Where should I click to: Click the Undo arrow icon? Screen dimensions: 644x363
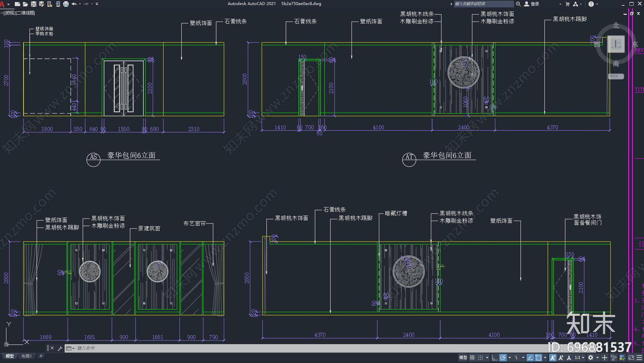tap(74, 4)
